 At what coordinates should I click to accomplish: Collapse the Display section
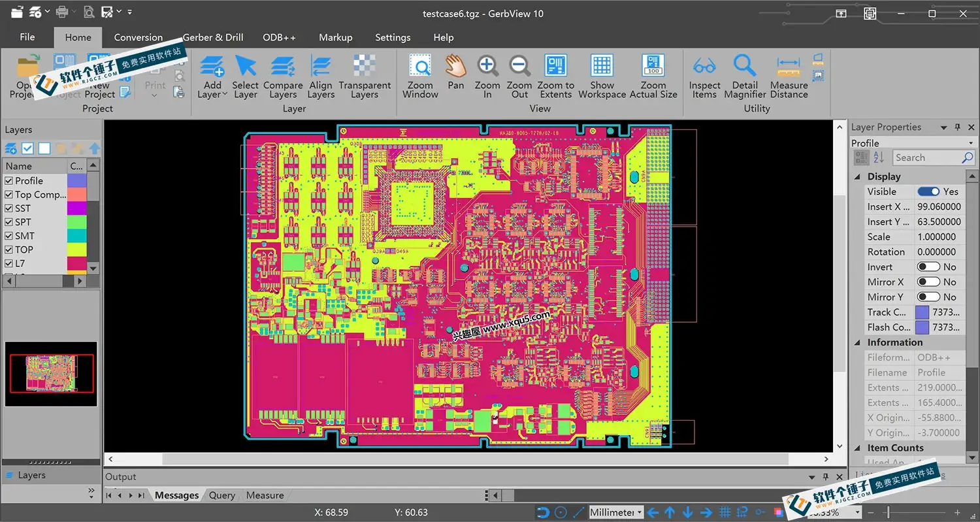click(858, 177)
